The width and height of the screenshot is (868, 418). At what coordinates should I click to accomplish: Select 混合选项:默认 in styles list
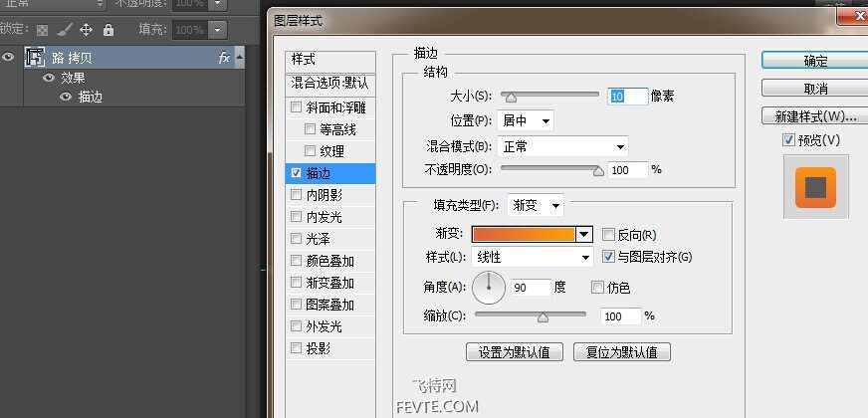tap(329, 83)
